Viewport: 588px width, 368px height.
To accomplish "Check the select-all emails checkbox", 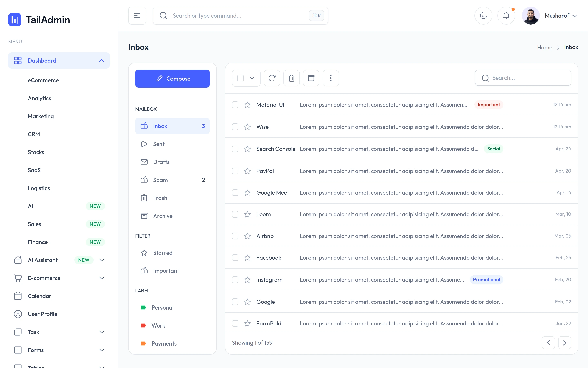I will click(241, 78).
